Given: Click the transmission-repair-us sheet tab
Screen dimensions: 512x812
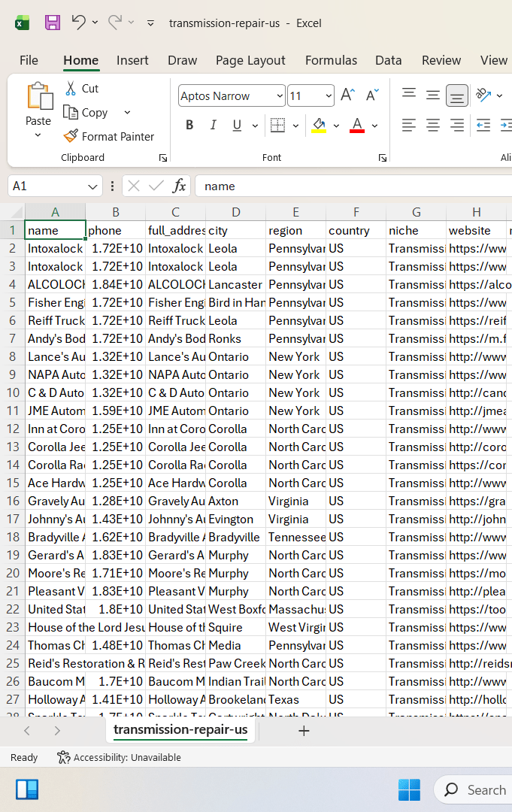Looking at the screenshot, I should tap(180, 729).
